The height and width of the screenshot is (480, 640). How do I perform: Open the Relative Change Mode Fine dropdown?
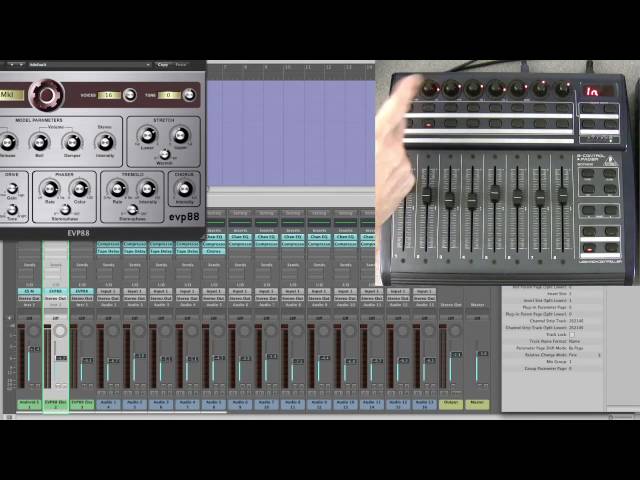click(584, 355)
